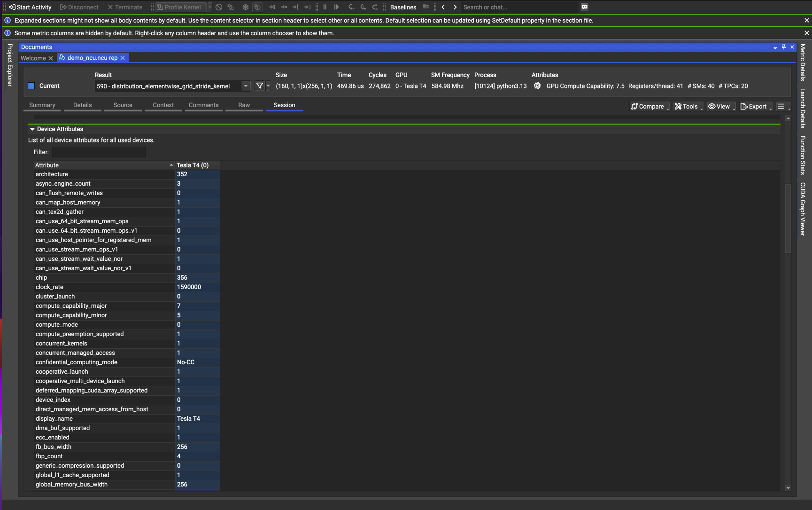Click the toolbar icon left of Baselines

(375, 7)
